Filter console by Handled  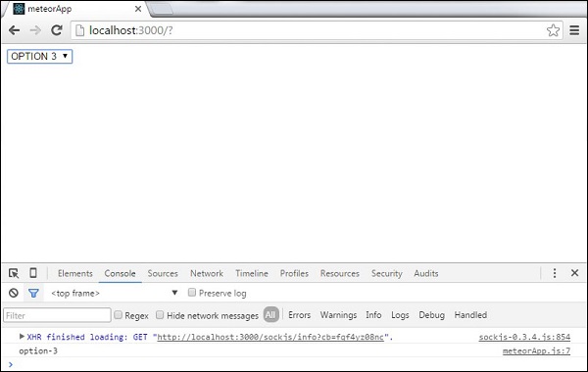point(470,315)
